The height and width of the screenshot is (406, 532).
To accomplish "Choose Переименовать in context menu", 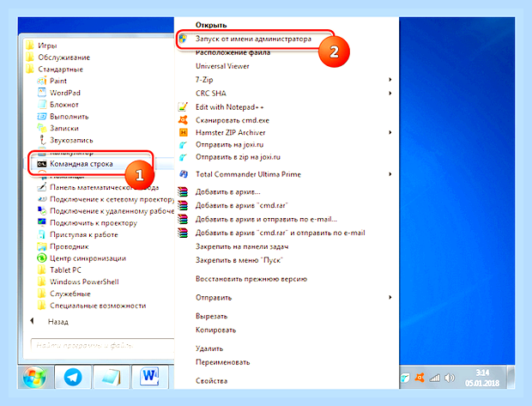I will click(222, 362).
